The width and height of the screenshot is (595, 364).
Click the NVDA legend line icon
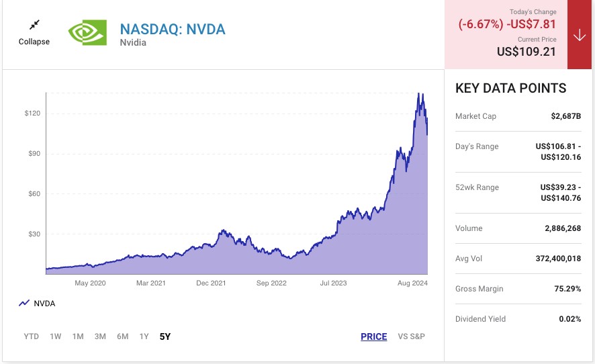point(24,304)
